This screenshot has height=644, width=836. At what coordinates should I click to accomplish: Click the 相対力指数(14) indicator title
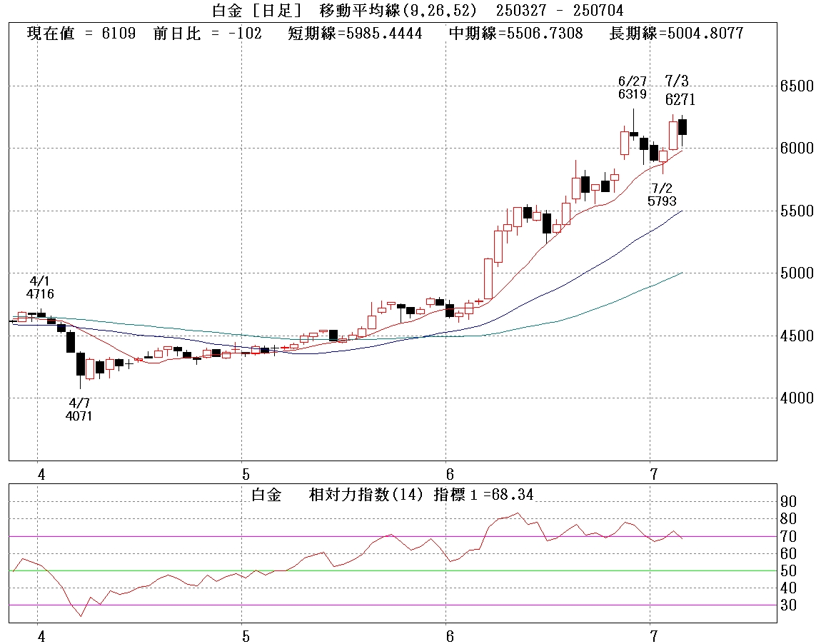pos(368,495)
